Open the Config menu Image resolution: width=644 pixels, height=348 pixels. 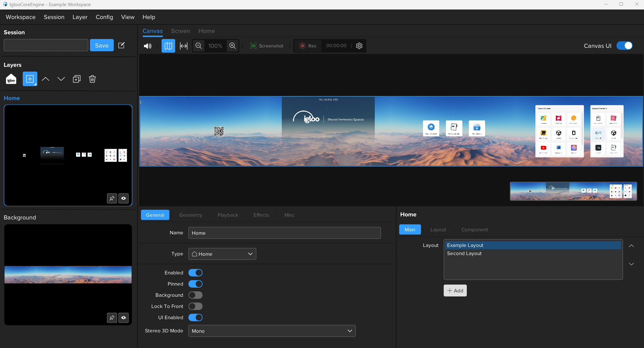click(104, 17)
